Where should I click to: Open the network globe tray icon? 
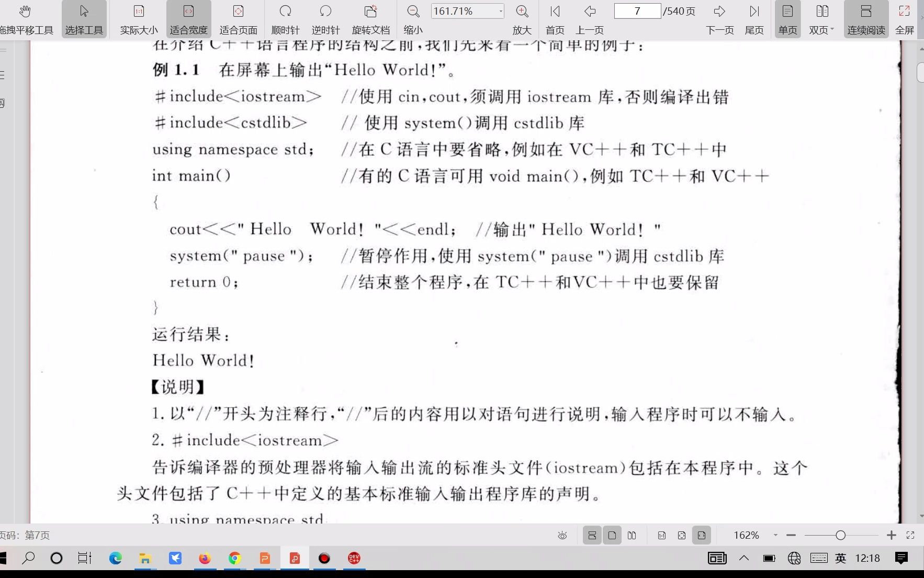coord(794,558)
